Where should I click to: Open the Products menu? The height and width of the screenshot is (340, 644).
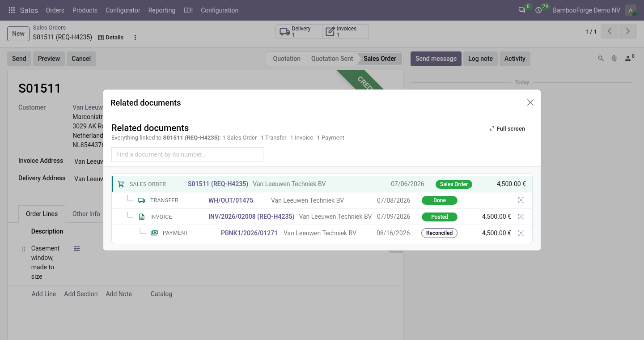[85, 10]
